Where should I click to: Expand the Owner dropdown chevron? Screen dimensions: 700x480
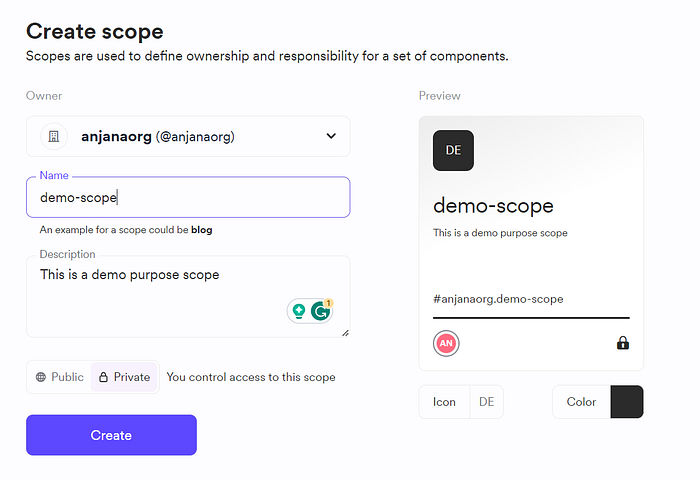coord(331,136)
